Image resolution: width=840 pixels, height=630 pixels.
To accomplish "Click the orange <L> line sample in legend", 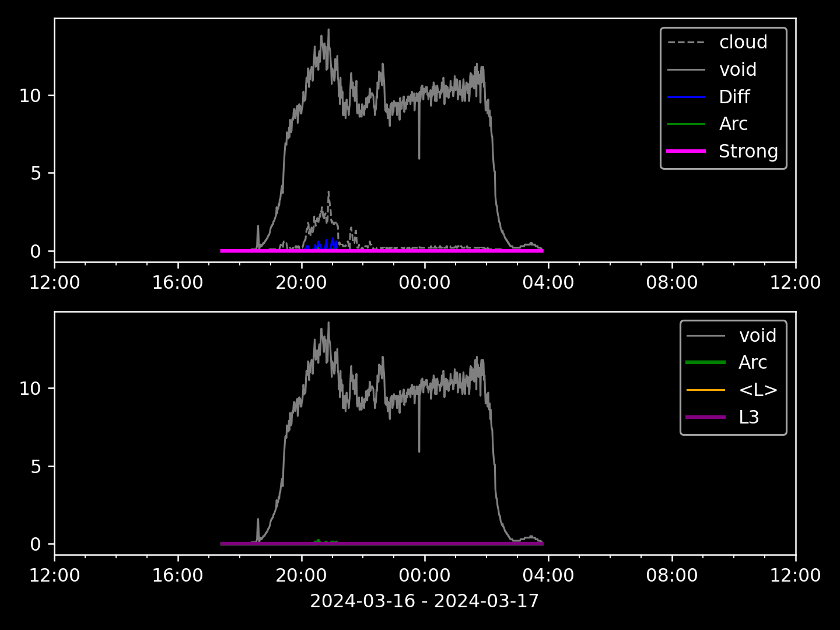I will 706,390.
